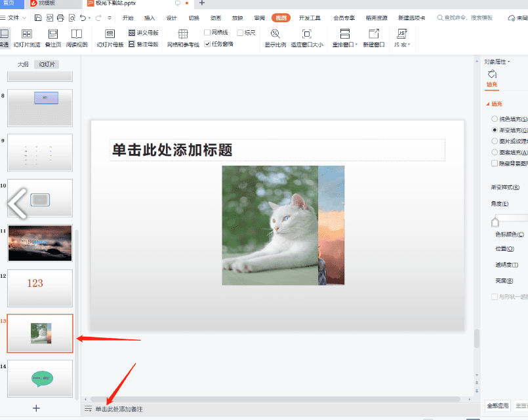Enable the 网格线 gridlines checkbox
This screenshot has height=420, width=528.
coord(207,31)
